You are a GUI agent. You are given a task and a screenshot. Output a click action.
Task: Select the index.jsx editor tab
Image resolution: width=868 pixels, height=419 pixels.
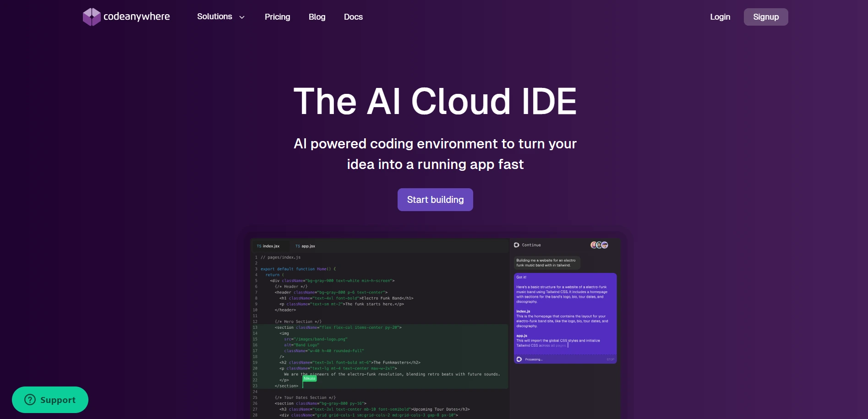pyautogui.click(x=271, y=246)
